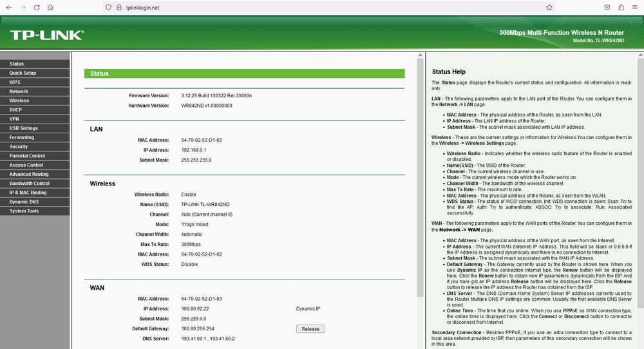
Task: Select WAN IP address 100.80.92.22
Action: pyautogui.click(x=195, y=309)
